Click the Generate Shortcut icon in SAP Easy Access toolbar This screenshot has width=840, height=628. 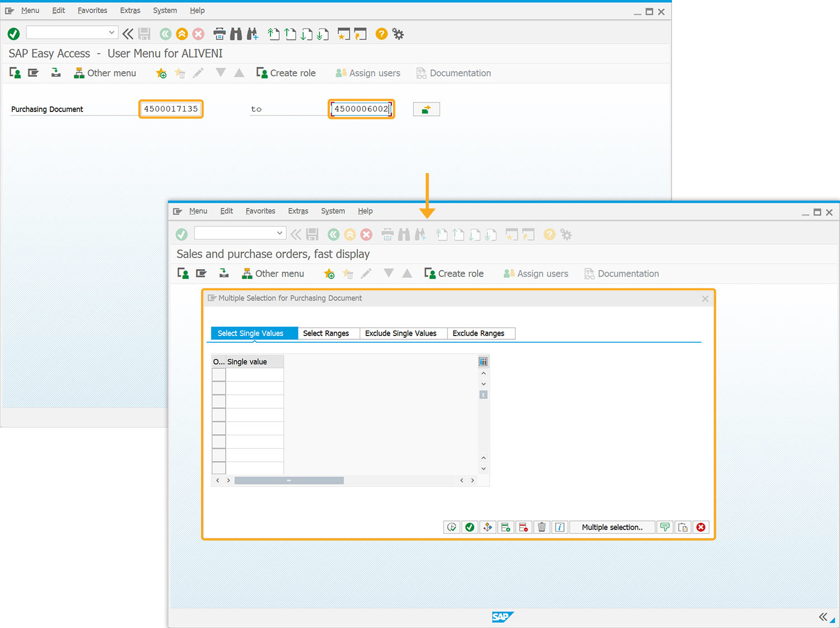[360, 34]
